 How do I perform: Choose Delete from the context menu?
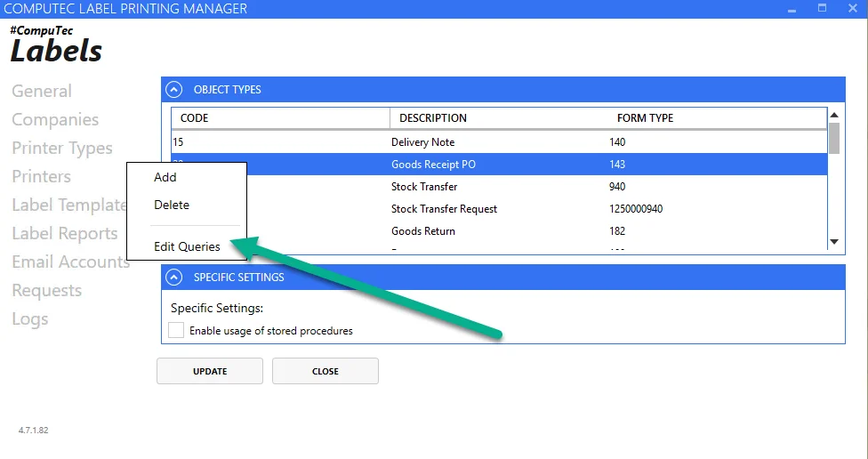172,205
